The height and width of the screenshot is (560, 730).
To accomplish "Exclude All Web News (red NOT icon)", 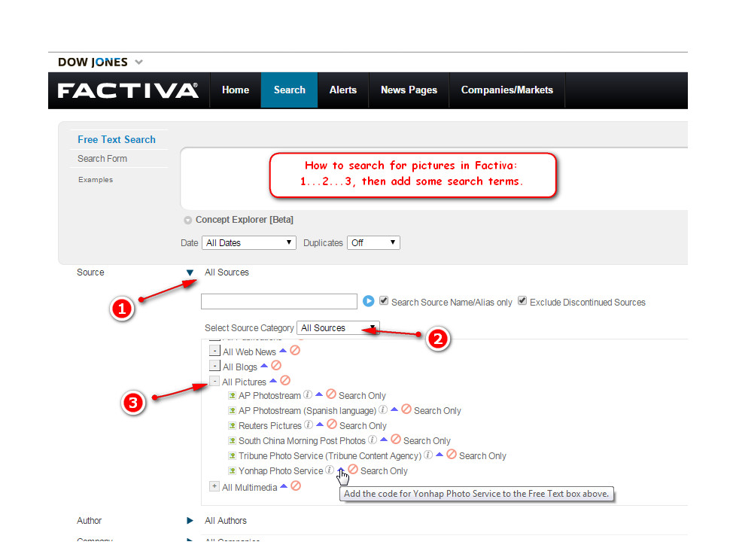I will (x=295, y=350).
